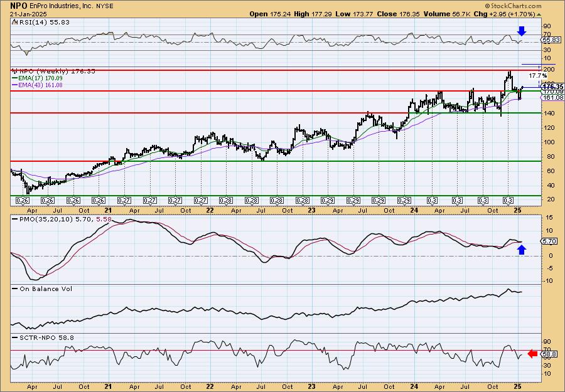Click the On Balance Vol indicator label
Screen dimensions: 565x392
46,289
